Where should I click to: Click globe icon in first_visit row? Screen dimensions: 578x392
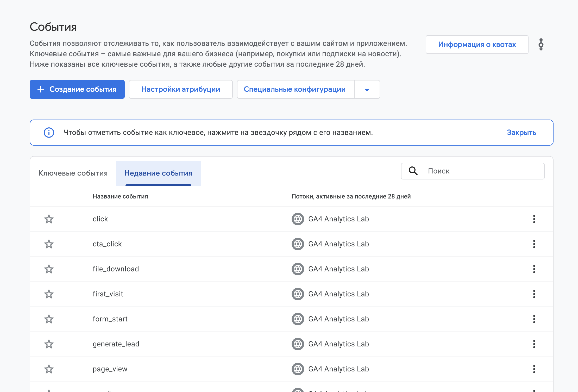pos(298,294)
